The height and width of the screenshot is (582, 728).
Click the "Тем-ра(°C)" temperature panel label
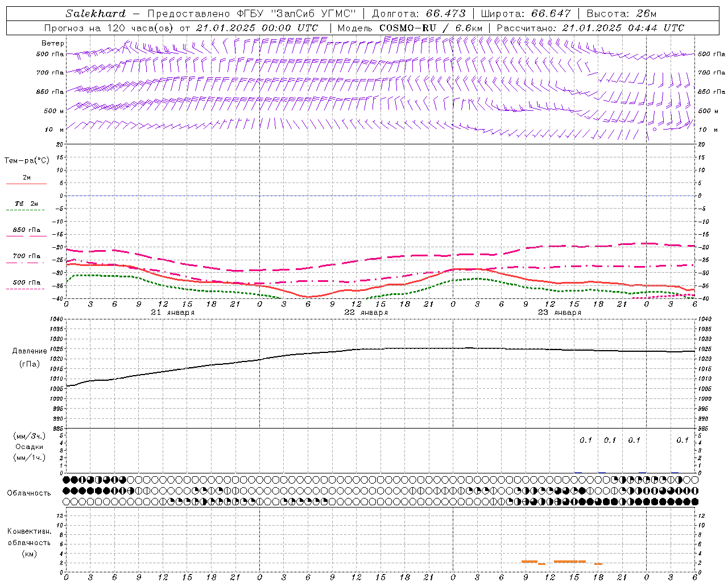click(x=27, y=160)
